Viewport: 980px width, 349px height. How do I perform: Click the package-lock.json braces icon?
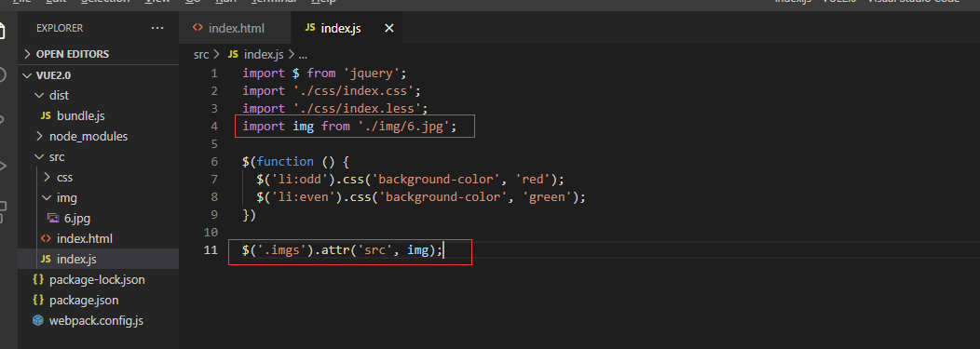[38, 280]
